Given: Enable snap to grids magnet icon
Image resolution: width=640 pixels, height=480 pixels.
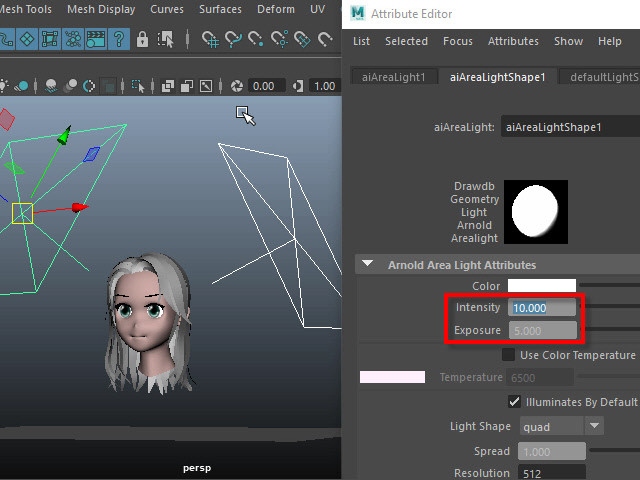Looking at the screenshot, I should [x=210, y=40].
